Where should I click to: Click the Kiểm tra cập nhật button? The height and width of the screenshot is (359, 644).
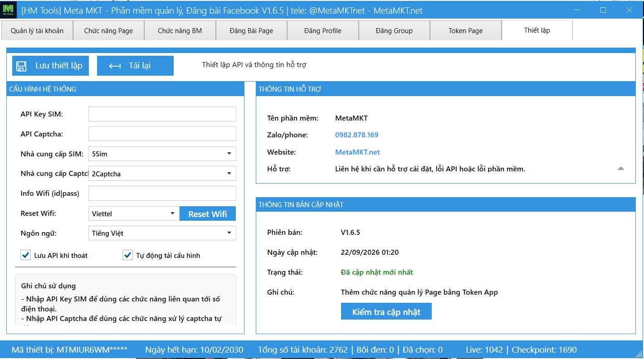[x=386, y=312]
